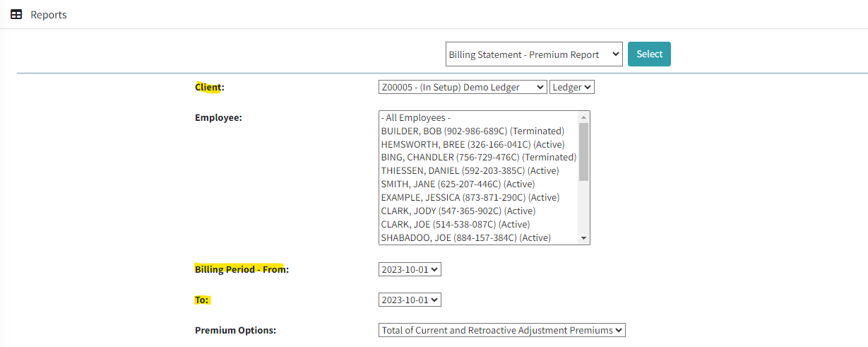Open the Billing Period From date dropdown

tap(410, 269)
